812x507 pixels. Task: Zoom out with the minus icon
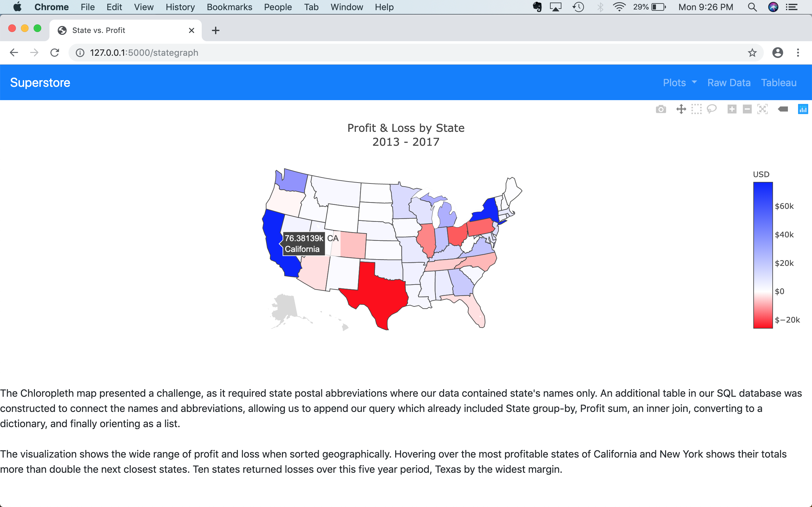747,109
